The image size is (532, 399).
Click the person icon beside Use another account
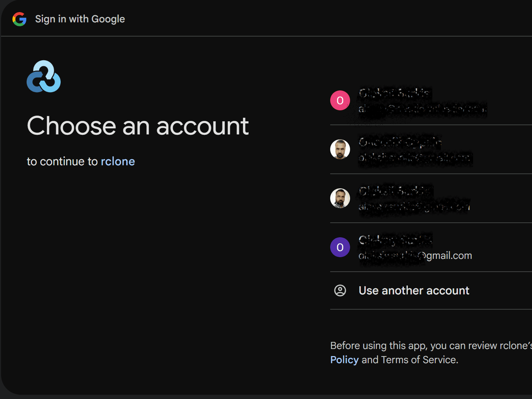340,290
